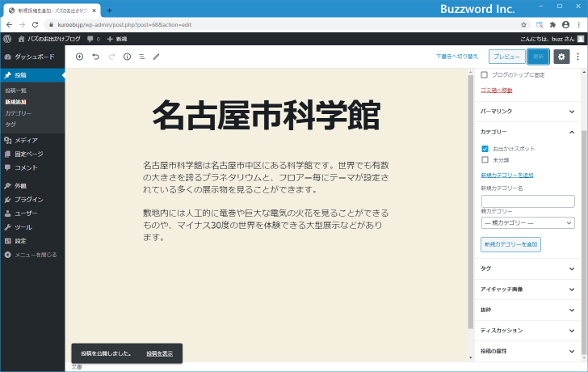Open ユーザー menu
The image size is (588, 372).
(32, 213)
